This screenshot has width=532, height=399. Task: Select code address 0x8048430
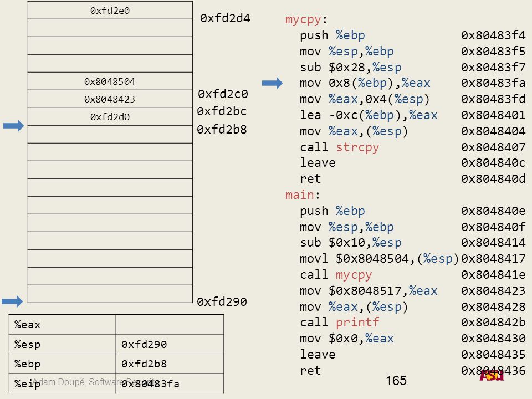tap(493, 339)
